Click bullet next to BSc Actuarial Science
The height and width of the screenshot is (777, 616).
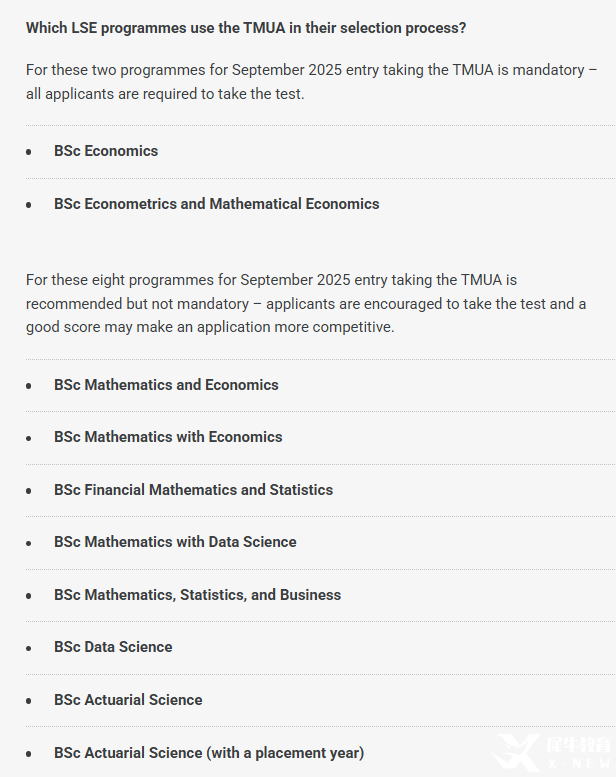(29, 701)
